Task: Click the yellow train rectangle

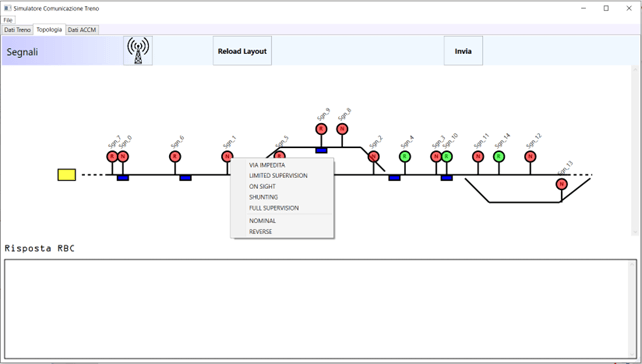Action: tap(66, 175)
